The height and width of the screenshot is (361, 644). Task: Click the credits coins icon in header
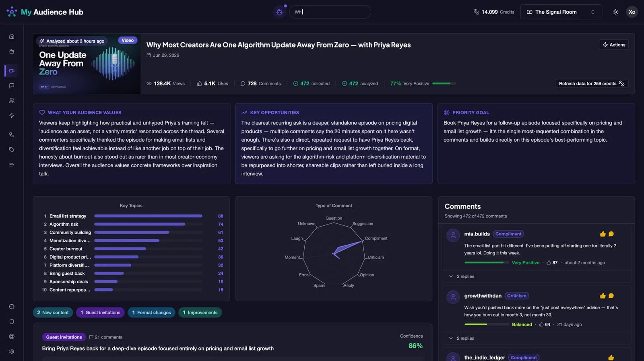(x=476, y=12)
